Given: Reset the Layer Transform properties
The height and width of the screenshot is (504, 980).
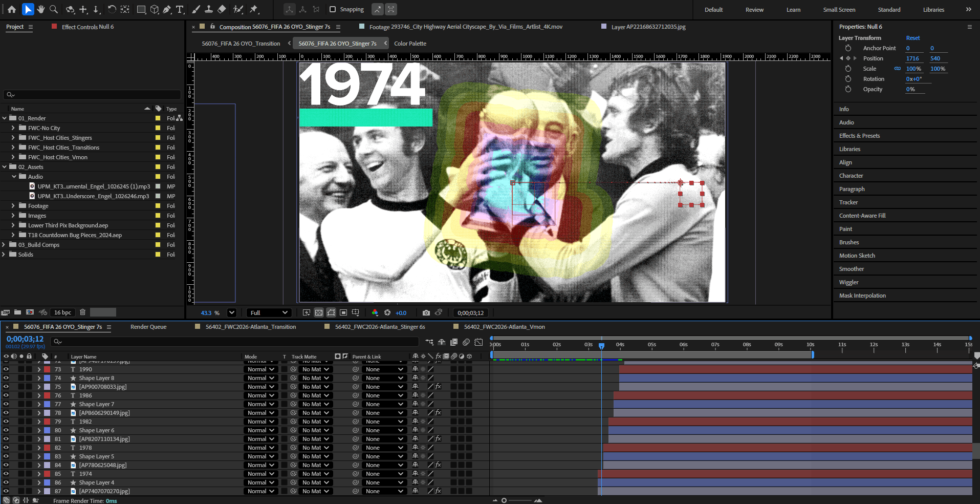Looking at the screenshot, I should coord(912,38).
